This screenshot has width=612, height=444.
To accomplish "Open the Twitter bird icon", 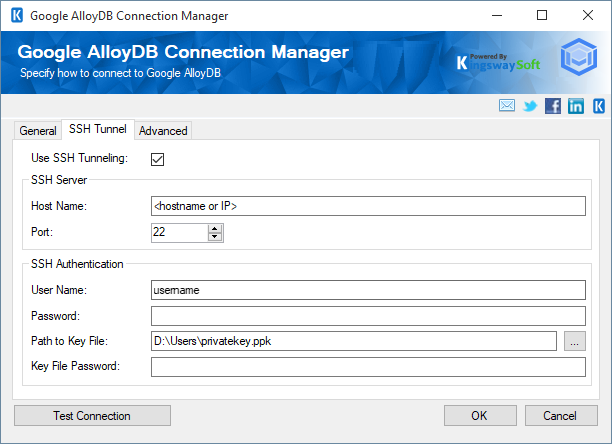I will pyautogui.click(x=530, y=106).
